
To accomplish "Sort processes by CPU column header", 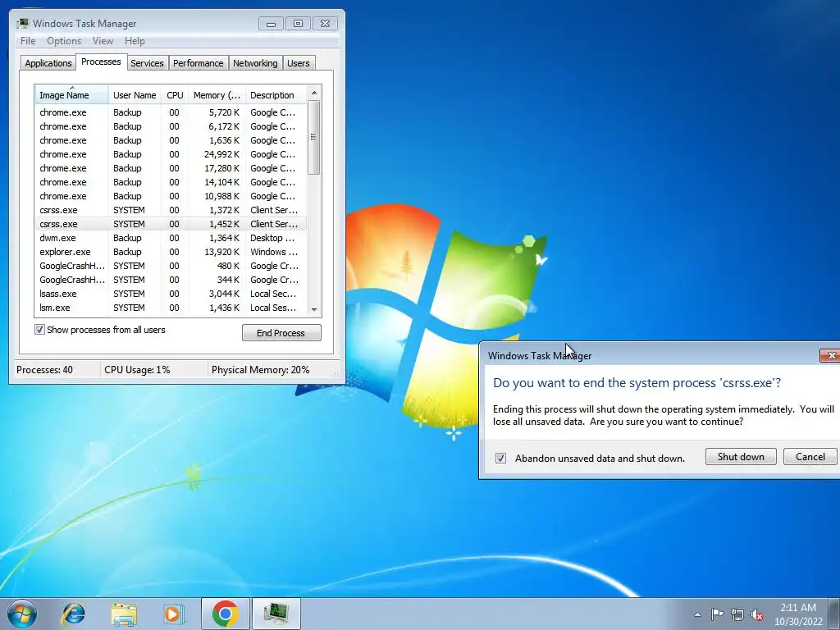I will click(175, 95).
